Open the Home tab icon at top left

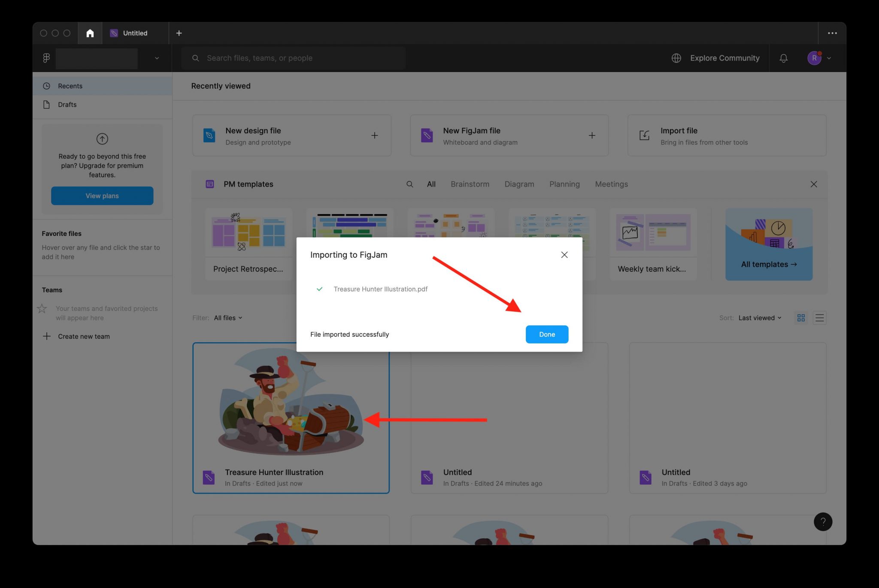(90, 33)
